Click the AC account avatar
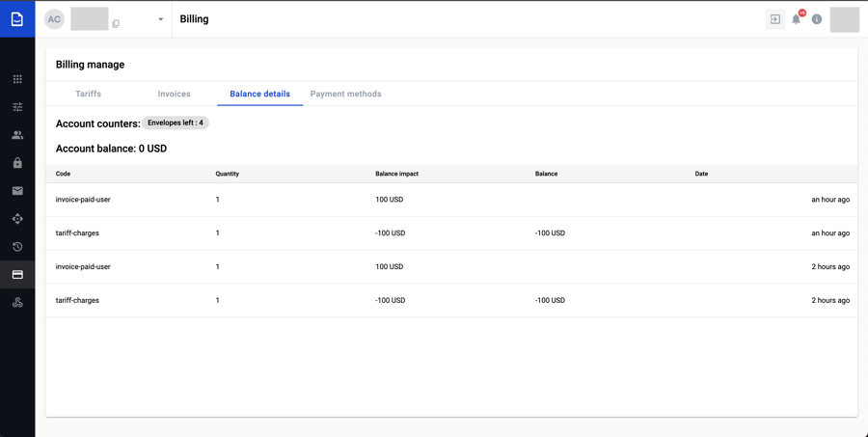Image resolution: width=868 pixels, height=437 pixels. tap(54, 19)
